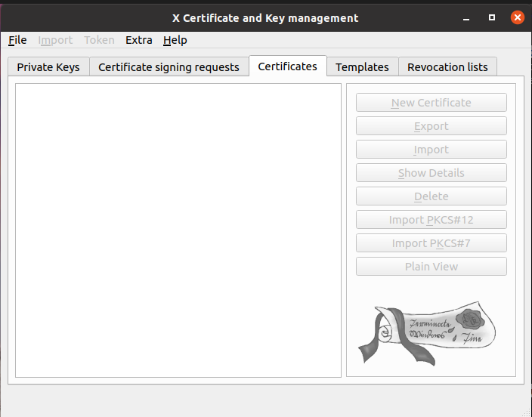This screenshot has height=417, width=532.
Task: Click the Import button in side panel
Action: tap(431, 150)
